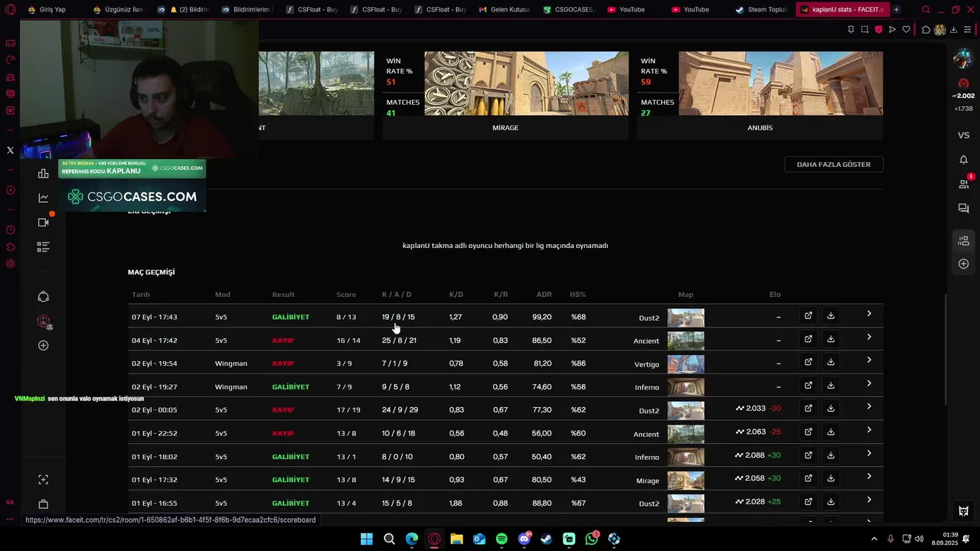The image size is (980, 551).
Task: Switch to the Bildirimlerim browser tab
Action: 247,10
